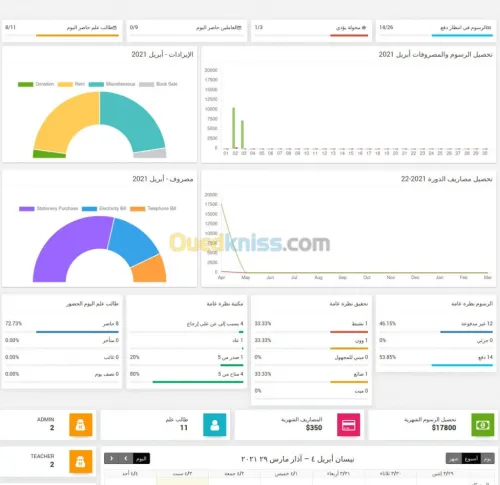
Task: Click the الإيرادات - أبريل 2021 chart title
Action: coord(162,54)
